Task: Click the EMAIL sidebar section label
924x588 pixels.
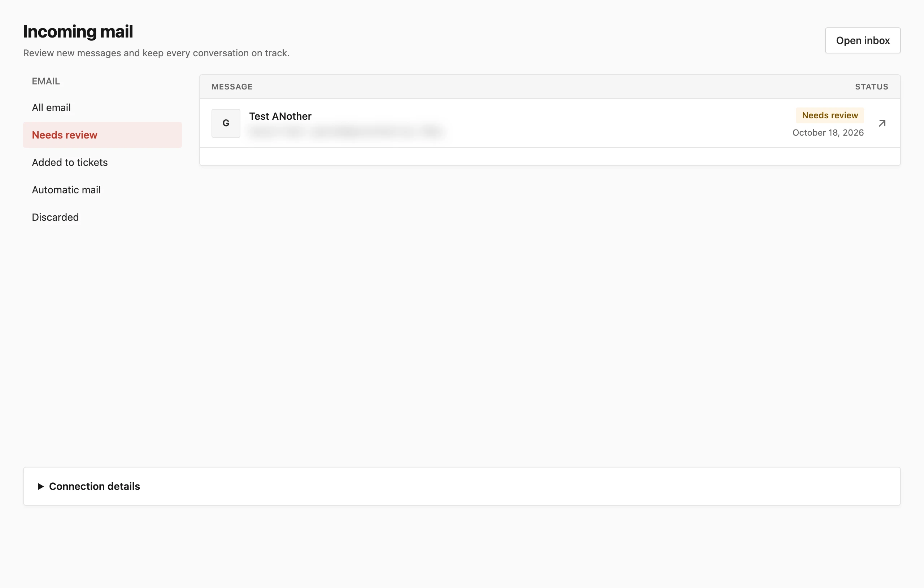Action: tap(46, 81)
